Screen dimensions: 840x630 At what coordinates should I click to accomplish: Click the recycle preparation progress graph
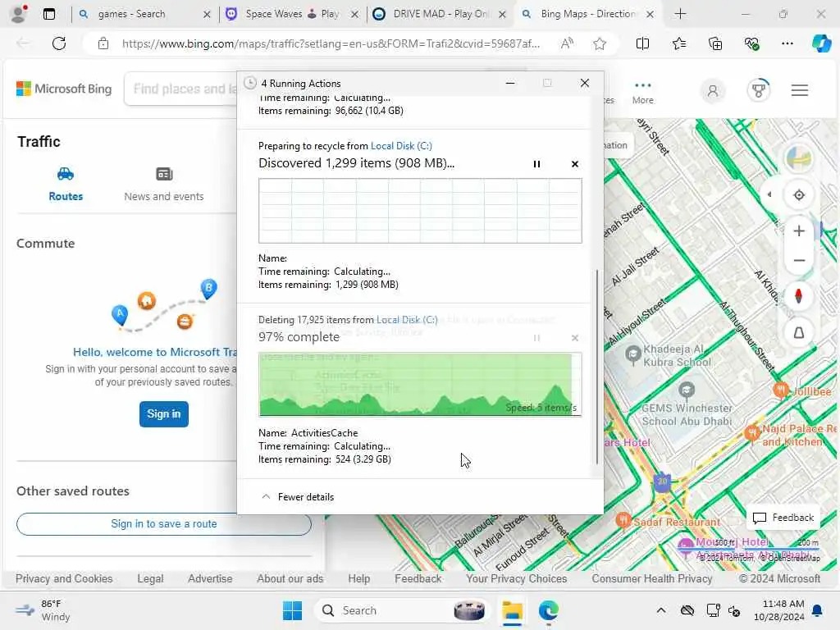(420, 211)
